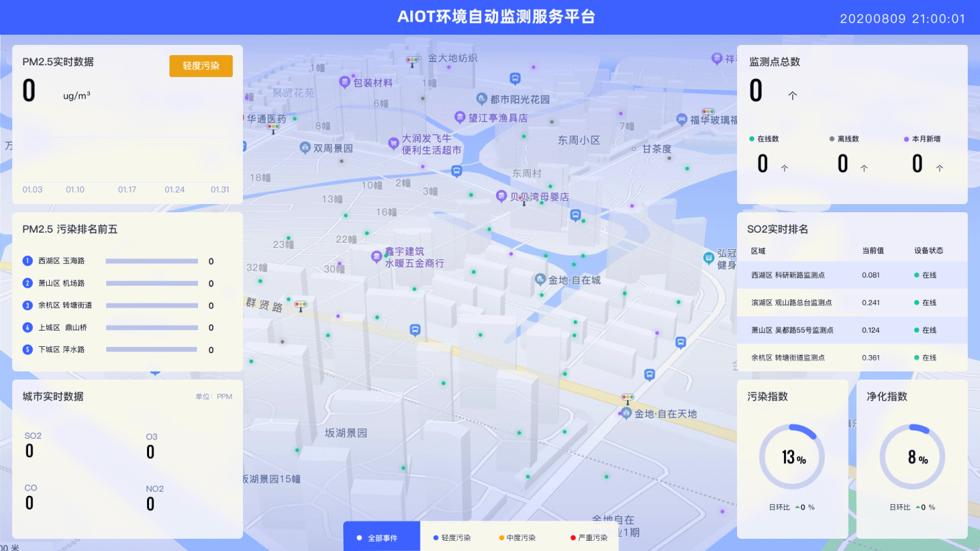This screenshot has height=551, width=980.
Task: Click 滨湖区 观山路总台监测点 table row
Action: point(852,303)
